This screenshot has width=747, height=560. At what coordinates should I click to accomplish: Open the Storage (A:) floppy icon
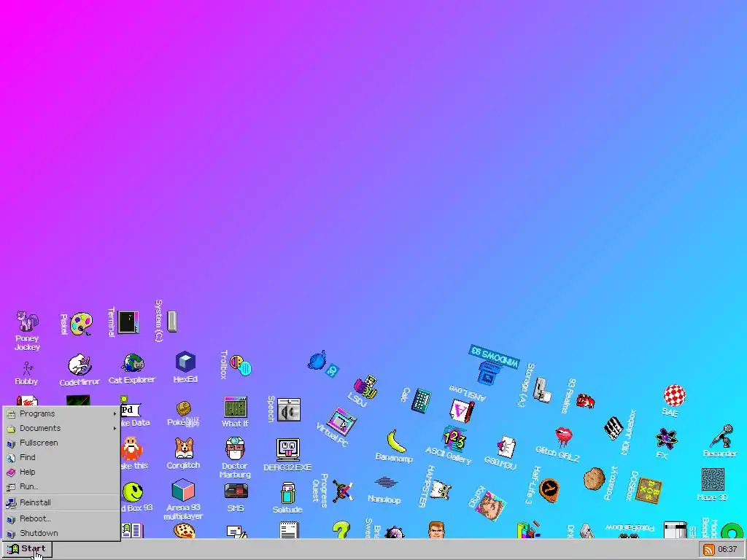(x=542, y=391)
